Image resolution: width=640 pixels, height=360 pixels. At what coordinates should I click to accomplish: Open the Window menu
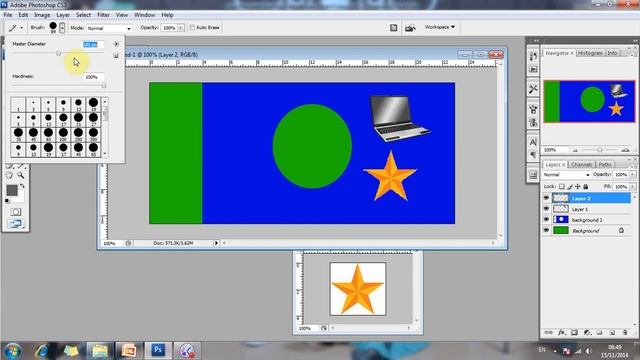[x=144, y=15]
